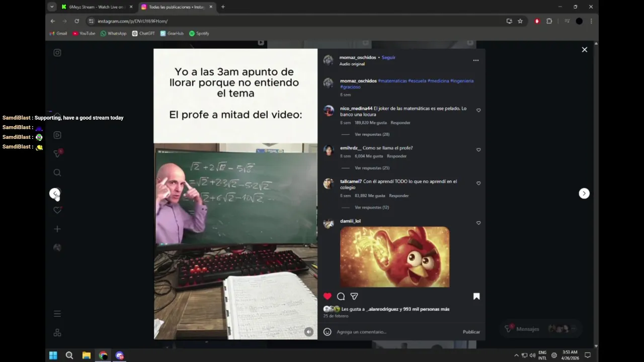The width and height of the screenshot is (644, 362).
Task: Select the Instagram 'Todas las publicaciones' tab
Action: (x=177, y=7)
